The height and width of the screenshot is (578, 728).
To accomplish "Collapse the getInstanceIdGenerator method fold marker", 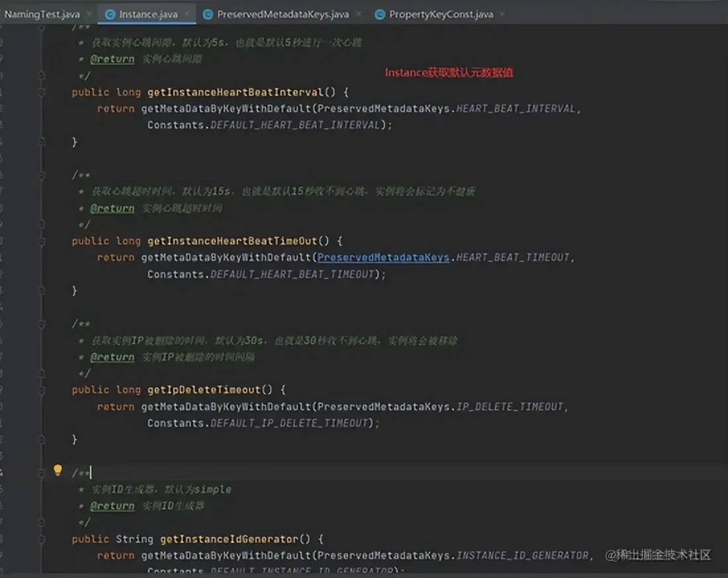I will 41,539.
